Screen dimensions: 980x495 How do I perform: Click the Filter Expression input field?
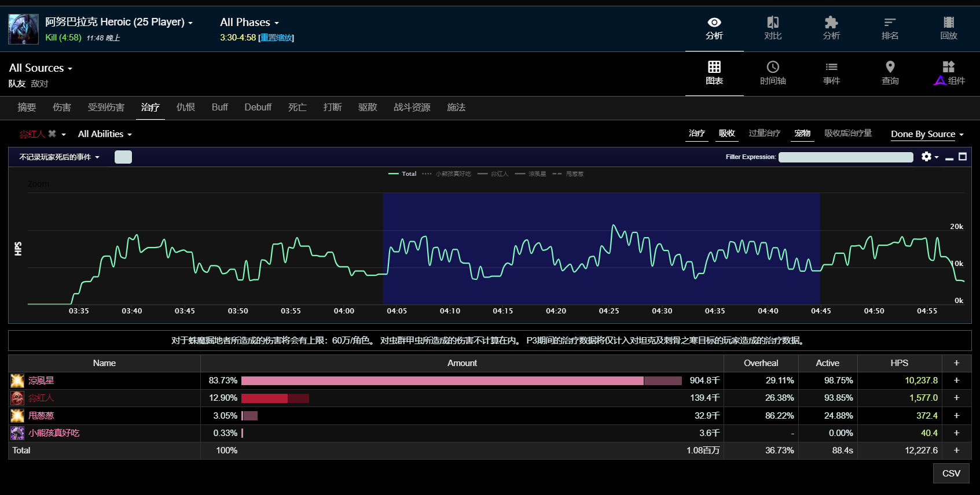[x=846, y=157]
